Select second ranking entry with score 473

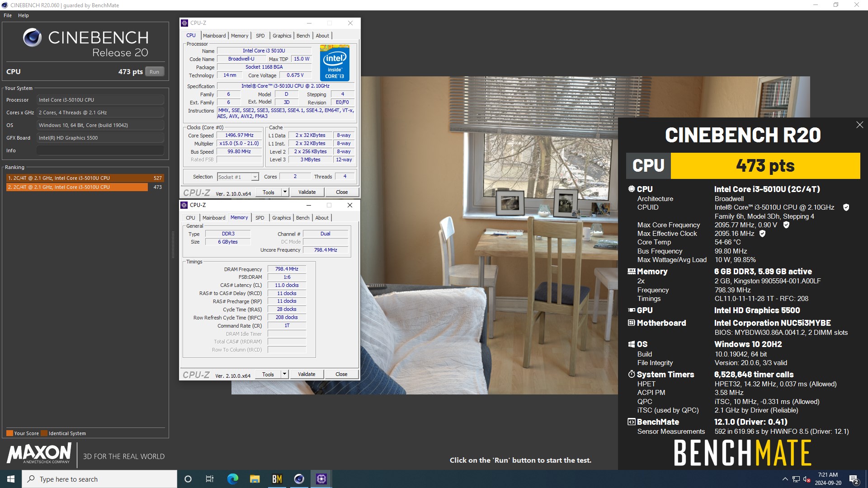point(85,187)
